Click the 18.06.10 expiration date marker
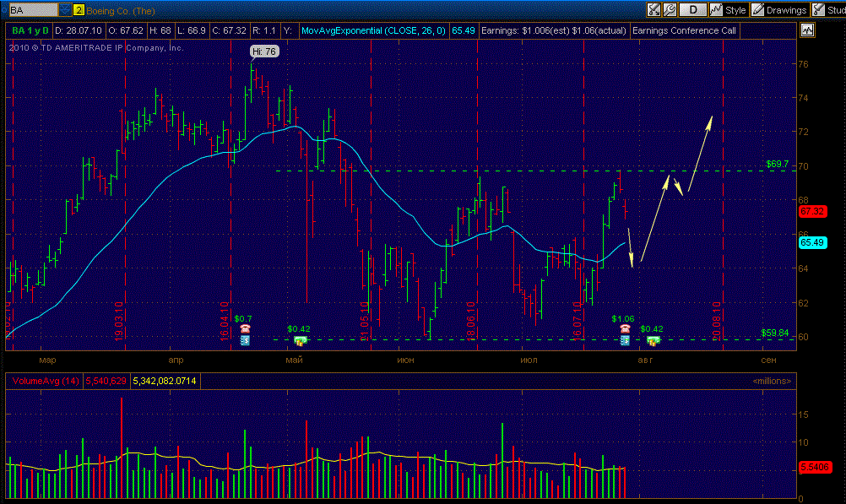The height and width of the screenshot is (504, 846). click(x=470, y=321)
